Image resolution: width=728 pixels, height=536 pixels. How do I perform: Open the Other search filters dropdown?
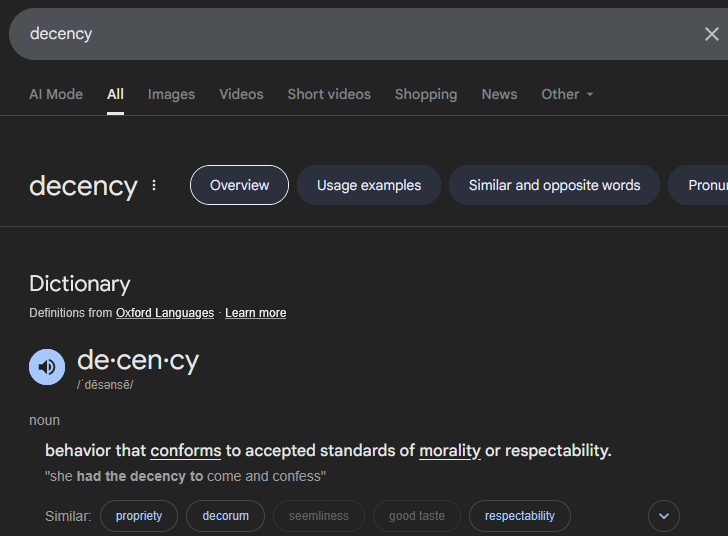[x=567, y=94]
